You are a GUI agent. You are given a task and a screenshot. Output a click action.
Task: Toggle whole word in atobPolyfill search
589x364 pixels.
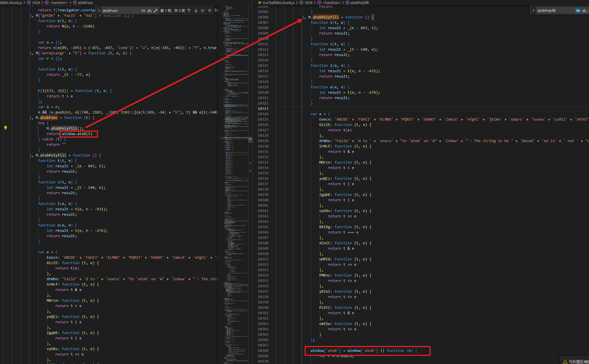click(584, 10)
